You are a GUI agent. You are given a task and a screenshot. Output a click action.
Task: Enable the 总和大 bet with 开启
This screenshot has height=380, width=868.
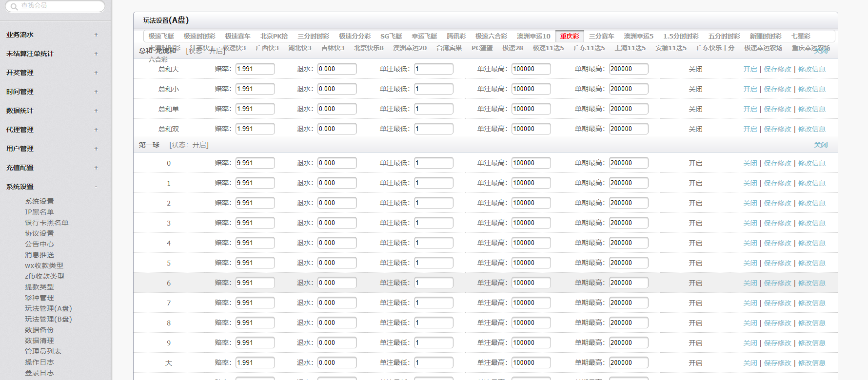pos(750,69)
